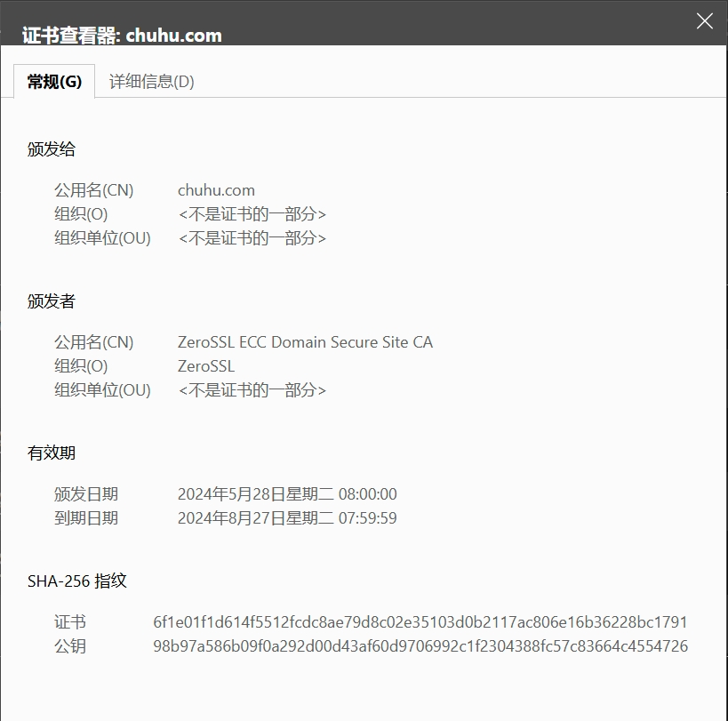This screenshot has height=721, width=728.
Task: Click issued-to 组织(O) value 不是证书的一部分
Action: (x=252, y=214)
